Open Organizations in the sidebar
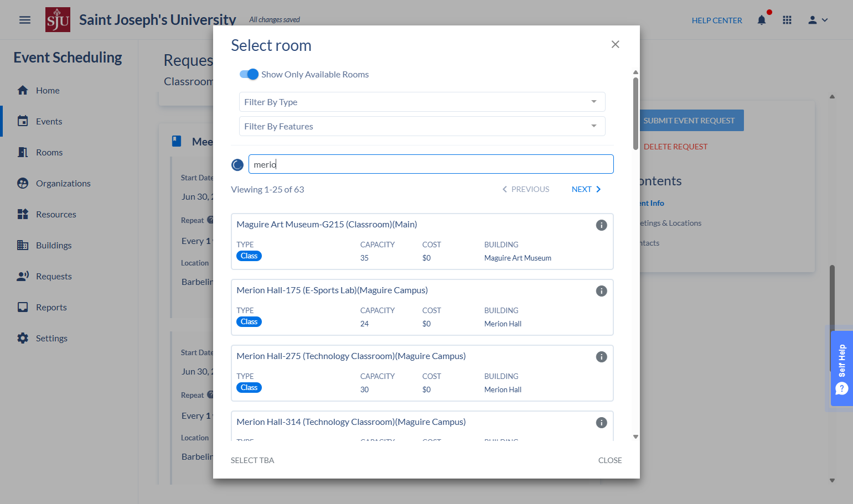Viewport: 853px width, 504px height. click(x=63, y=183)
